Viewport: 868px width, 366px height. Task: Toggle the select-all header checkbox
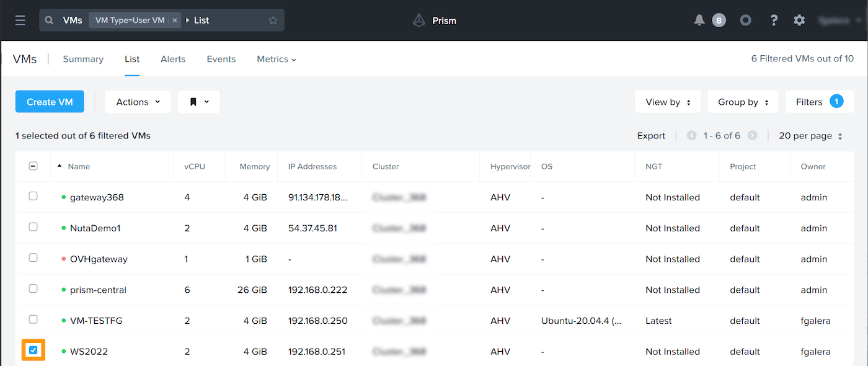(33, 166)
